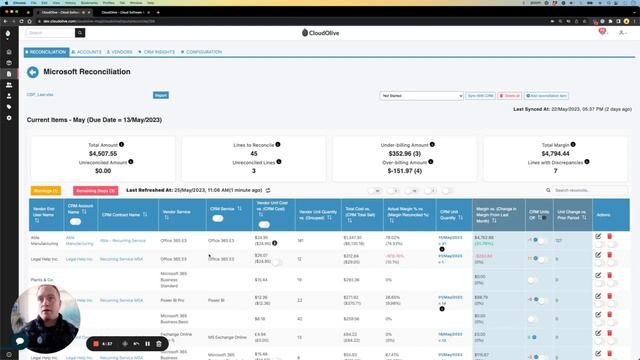This screenshot has width=640, height=360.
Task: Delete the Able Manufacturing row
Action: 609,236
